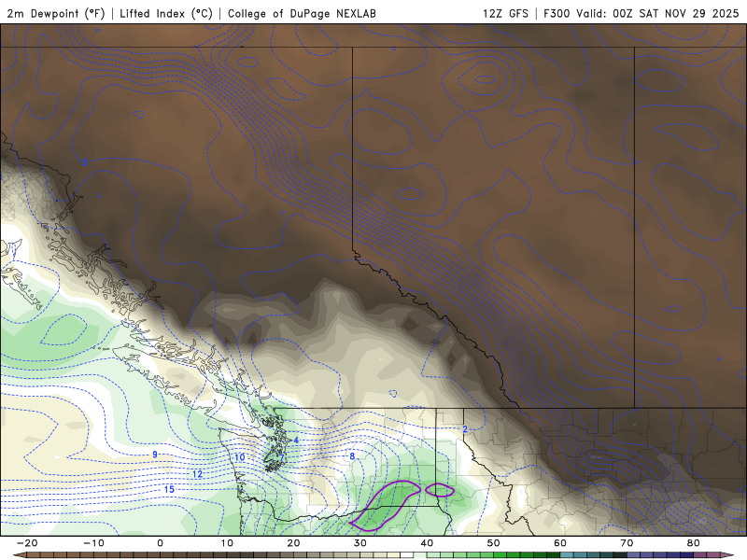This screenshot has height=560, width=747.
Task: Click the blue contour label '15' on the map
Action: pos(169,489)
